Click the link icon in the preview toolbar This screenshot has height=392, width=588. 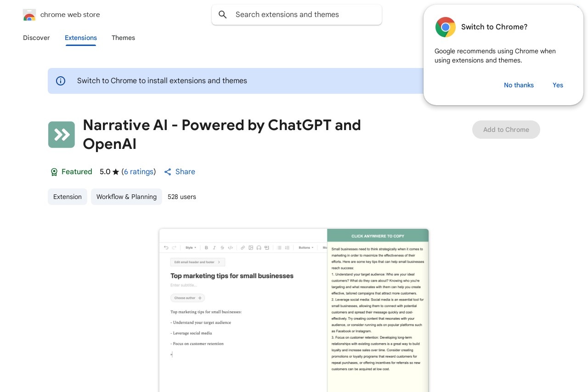coord(243,248)
